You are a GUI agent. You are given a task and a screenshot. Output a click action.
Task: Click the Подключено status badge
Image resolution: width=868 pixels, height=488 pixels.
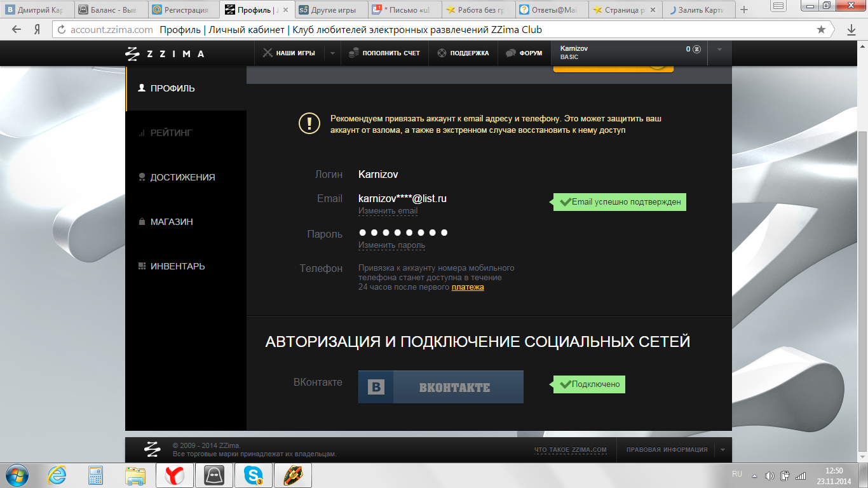click(x=589, y=384)
